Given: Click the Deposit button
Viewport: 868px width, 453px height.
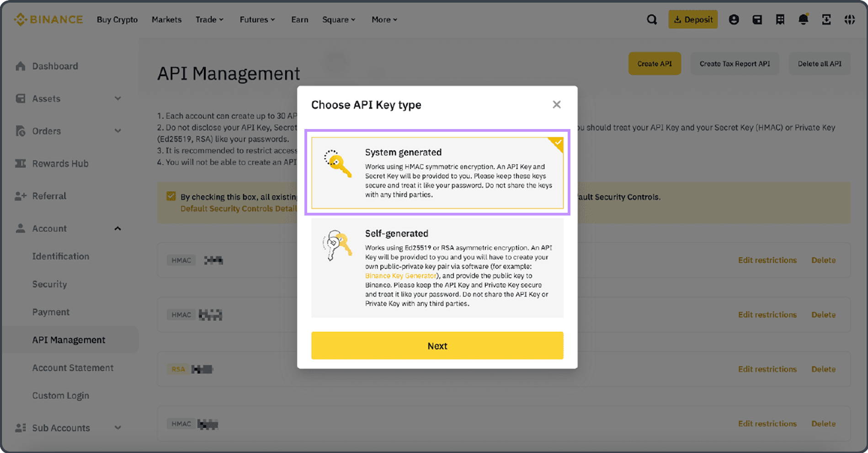Looking at the screenshot, I should pos(693,20).
